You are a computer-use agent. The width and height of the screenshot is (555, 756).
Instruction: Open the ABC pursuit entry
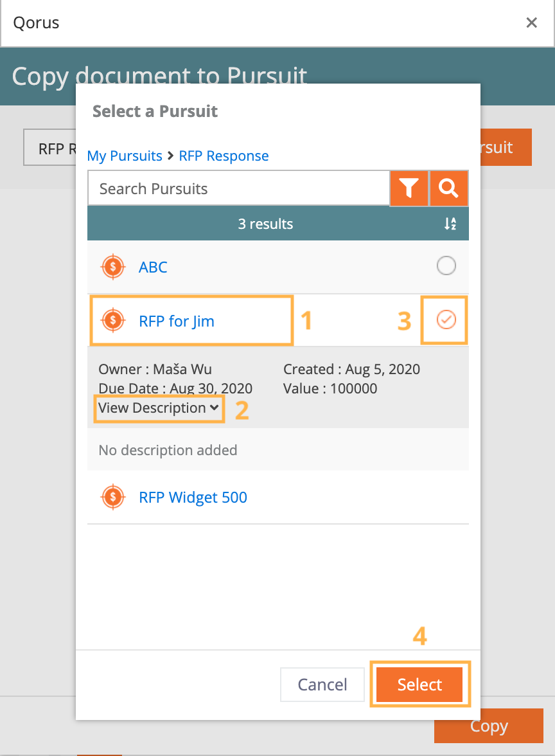(x=153, y=267)
